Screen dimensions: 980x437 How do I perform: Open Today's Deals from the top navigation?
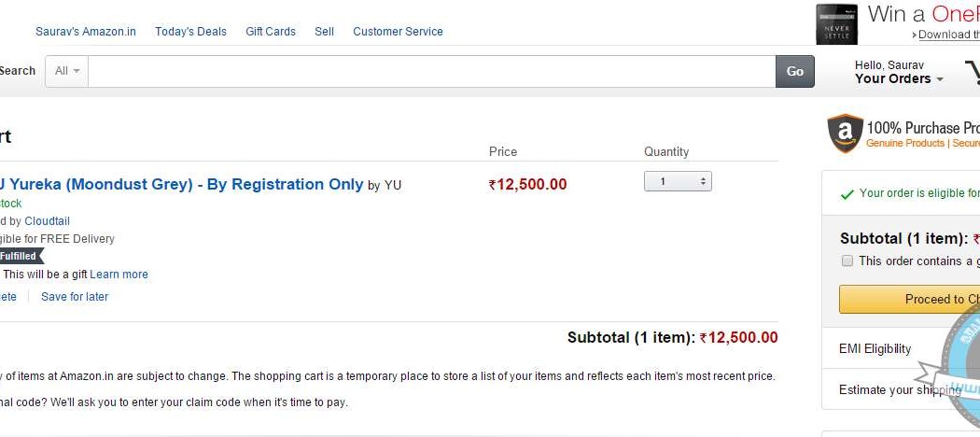[190, 32]
